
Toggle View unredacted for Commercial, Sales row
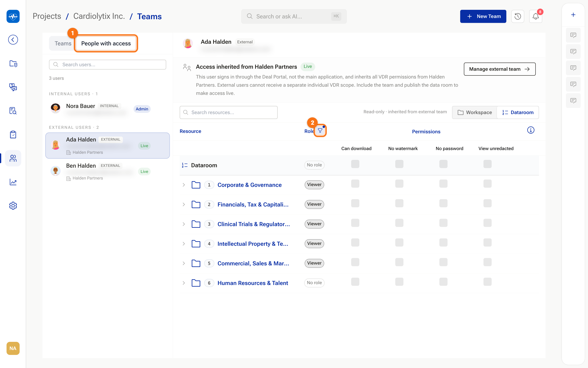click(487, 262)
